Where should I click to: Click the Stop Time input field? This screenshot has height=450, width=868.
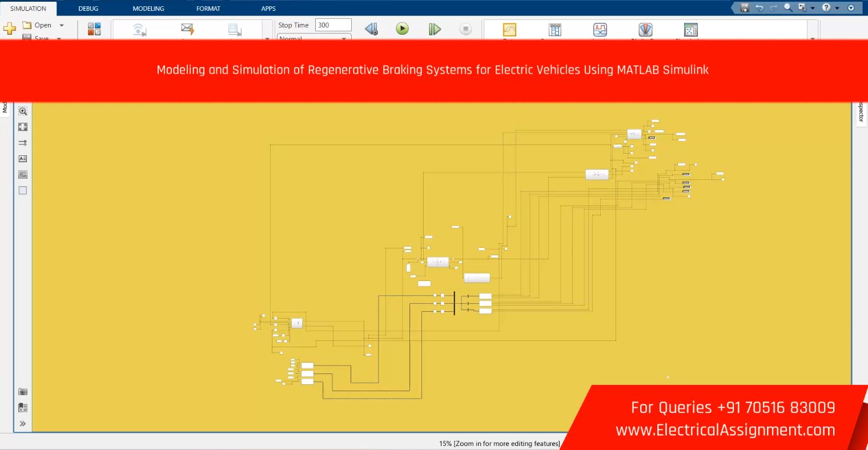[x=333, y=25]
